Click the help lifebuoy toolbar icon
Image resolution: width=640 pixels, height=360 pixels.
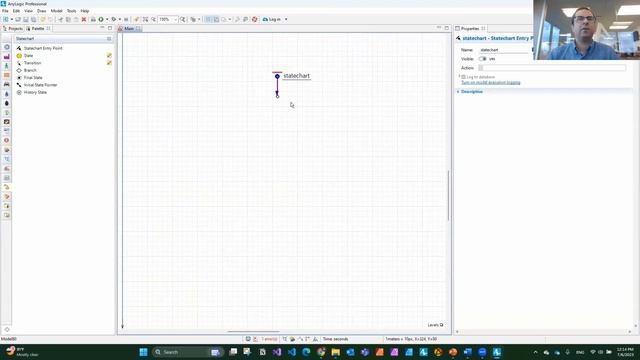click(255, 19)
